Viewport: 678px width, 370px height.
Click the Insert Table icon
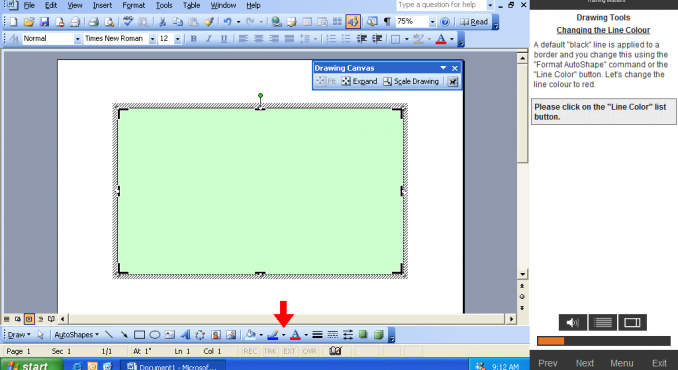pos(307,22)
